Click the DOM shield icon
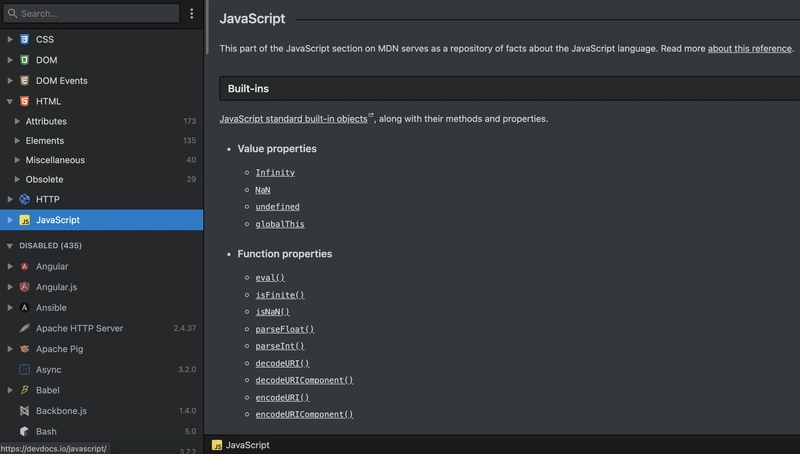The image size is (800, 454). 24,60
